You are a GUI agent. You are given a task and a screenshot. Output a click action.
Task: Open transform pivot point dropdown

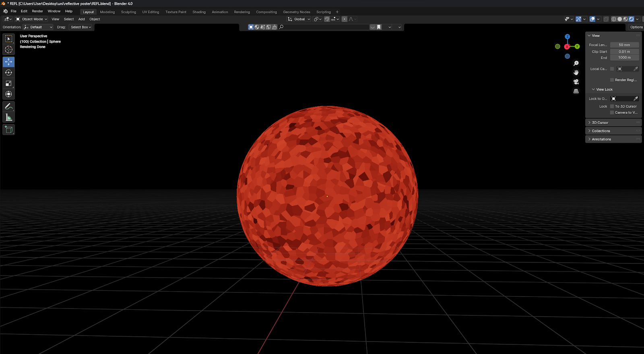[x=317, y=19]
